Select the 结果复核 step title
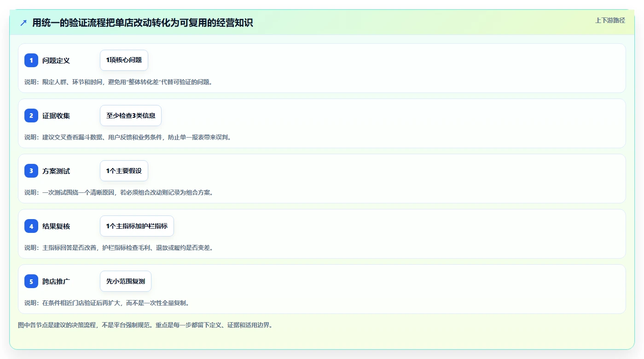644x359 pixels. coord(56,226)
